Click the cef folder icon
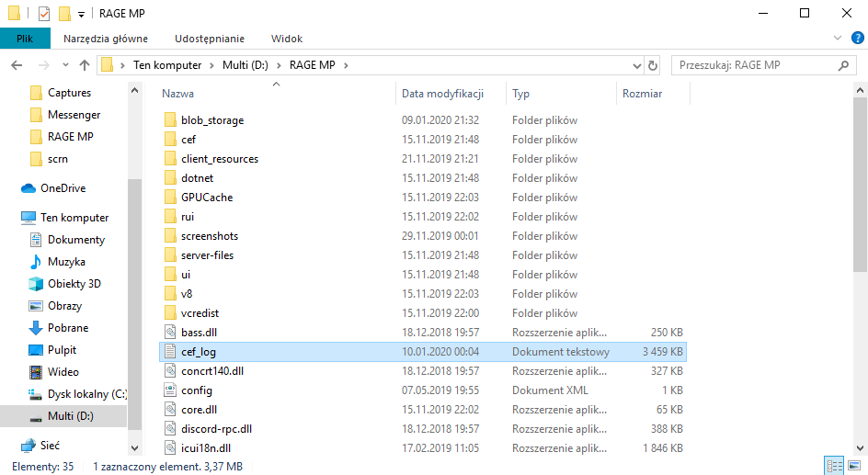 170,140
